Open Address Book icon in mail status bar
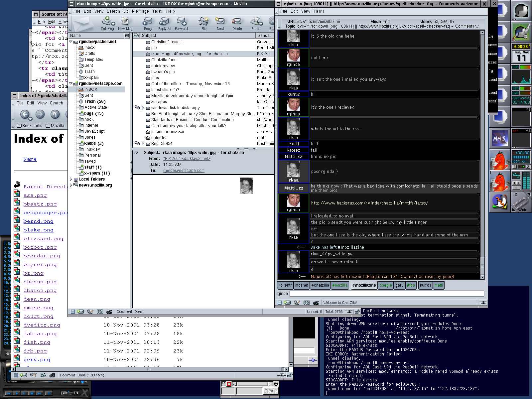532x399 pixels. tap(100, 312)
